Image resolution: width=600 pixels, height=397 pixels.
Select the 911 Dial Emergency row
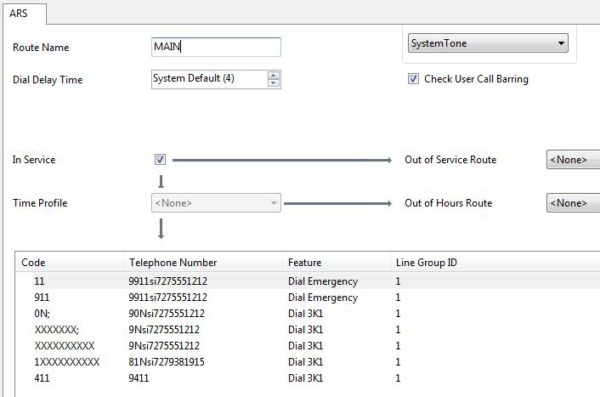point(308,297)
